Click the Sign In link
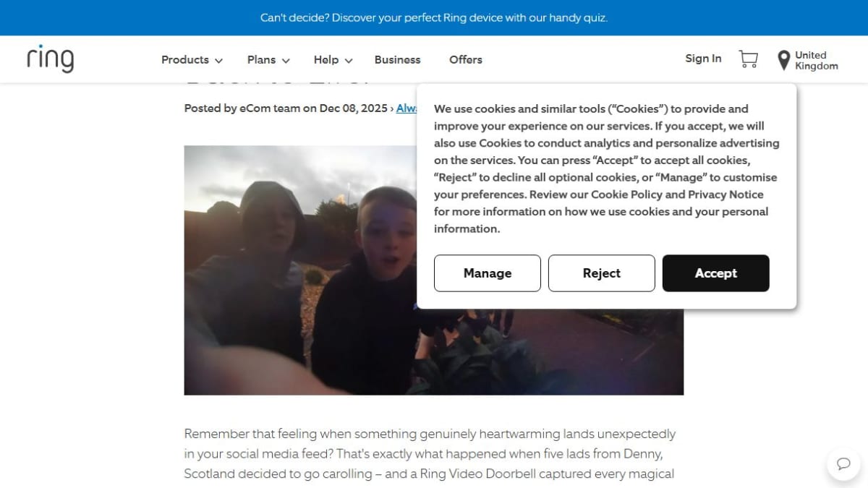 click(x=703, y=59)
